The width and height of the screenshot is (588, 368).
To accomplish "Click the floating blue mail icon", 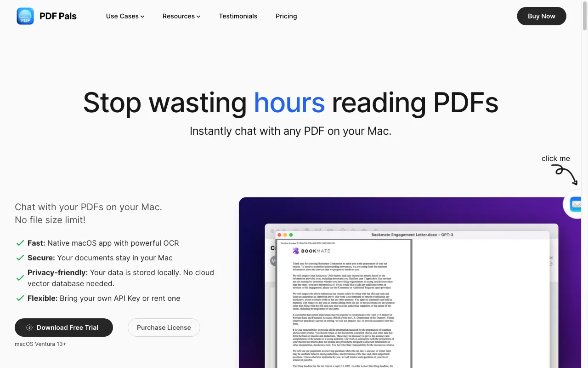I will [x=575, y=204].
